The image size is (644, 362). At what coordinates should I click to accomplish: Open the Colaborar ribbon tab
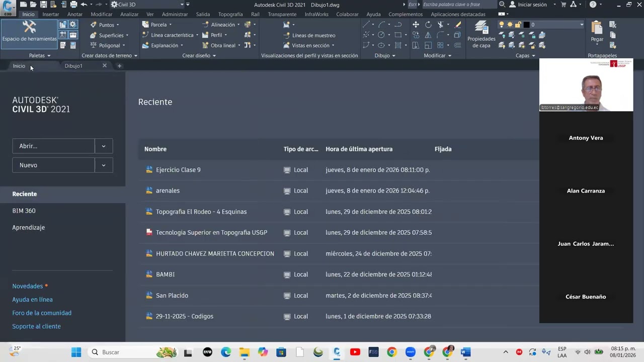click(348, 14)
